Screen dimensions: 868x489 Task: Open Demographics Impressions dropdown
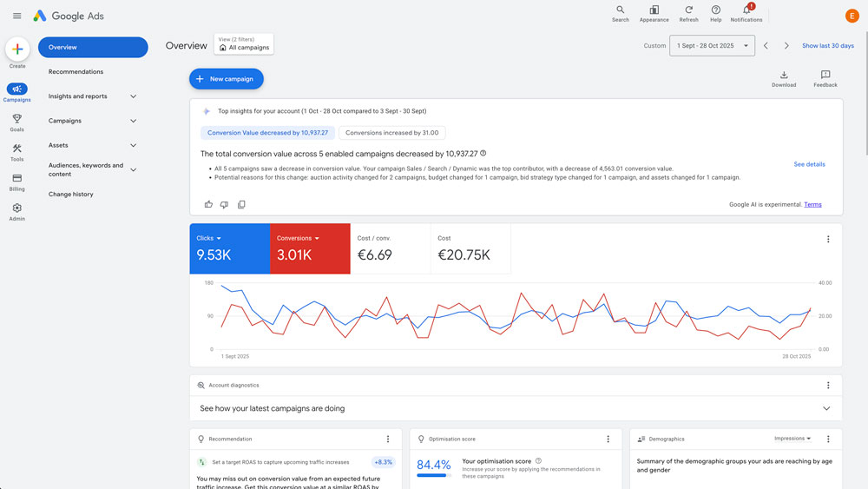pyautogui.click(x=792, y=439)
